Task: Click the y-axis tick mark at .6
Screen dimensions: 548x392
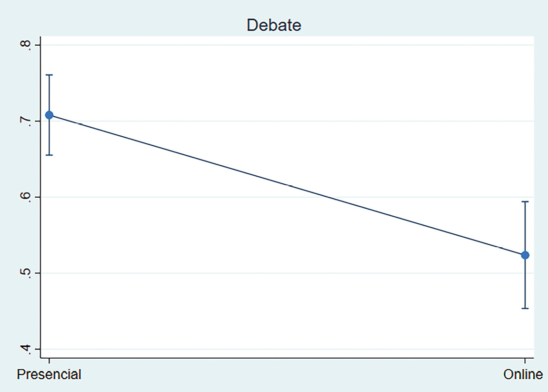Action: click(x=36, y=197)
